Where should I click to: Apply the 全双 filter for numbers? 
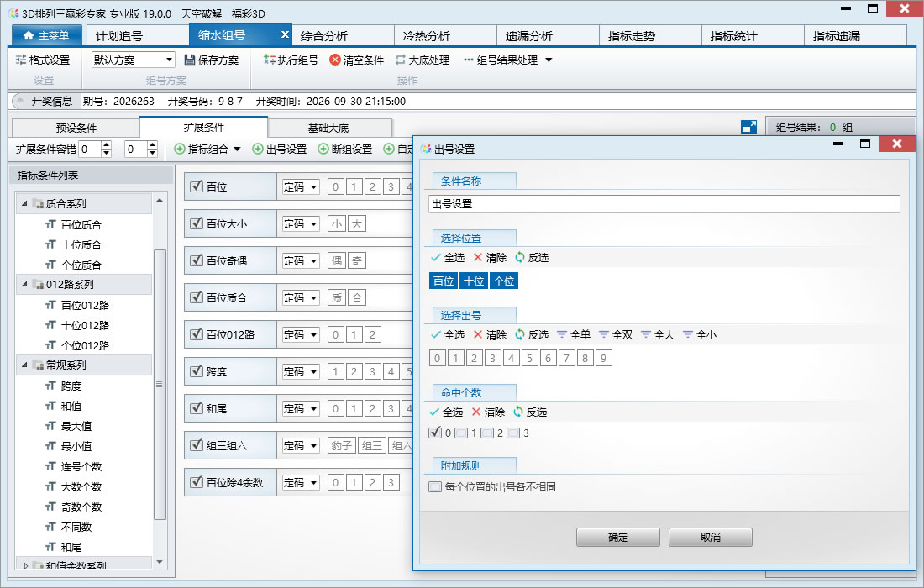point(615,334)
